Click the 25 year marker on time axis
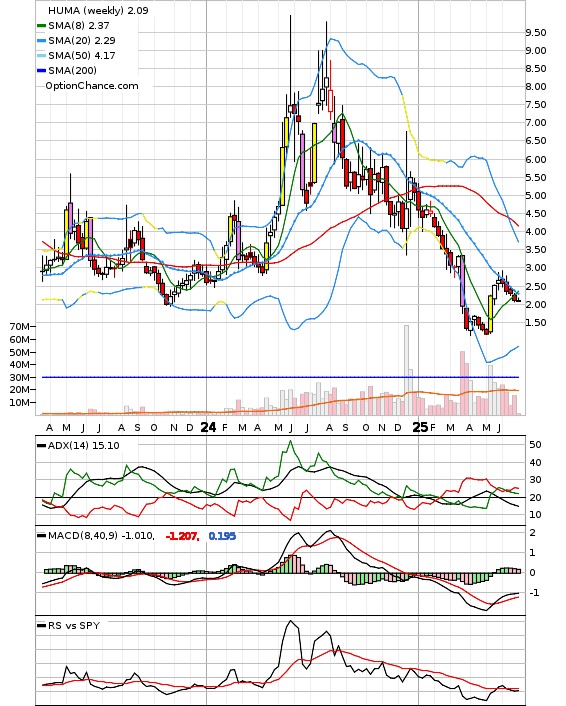 click(x=420, y=427)
